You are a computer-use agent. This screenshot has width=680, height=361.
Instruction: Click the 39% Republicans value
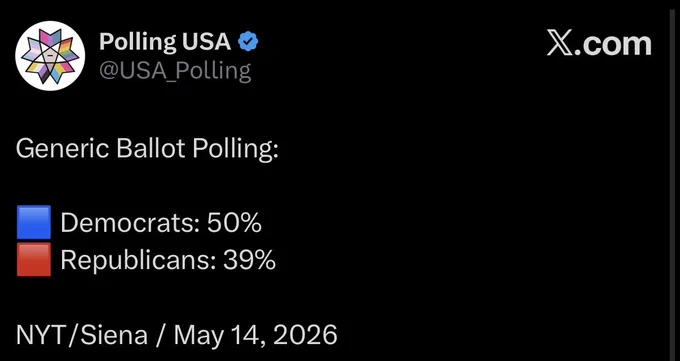pos(249,260)
